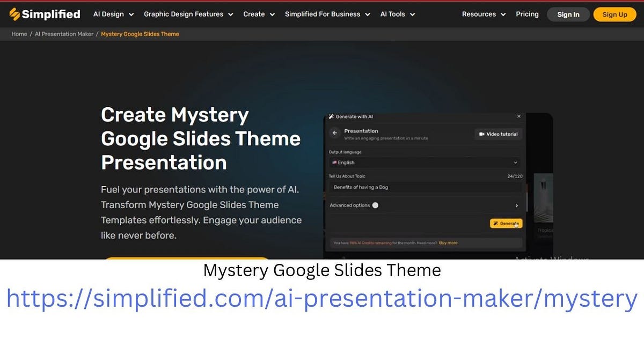Select Graphic Design Features in navigation
This screenshot has width=644, height=362.
click(184, 14)
